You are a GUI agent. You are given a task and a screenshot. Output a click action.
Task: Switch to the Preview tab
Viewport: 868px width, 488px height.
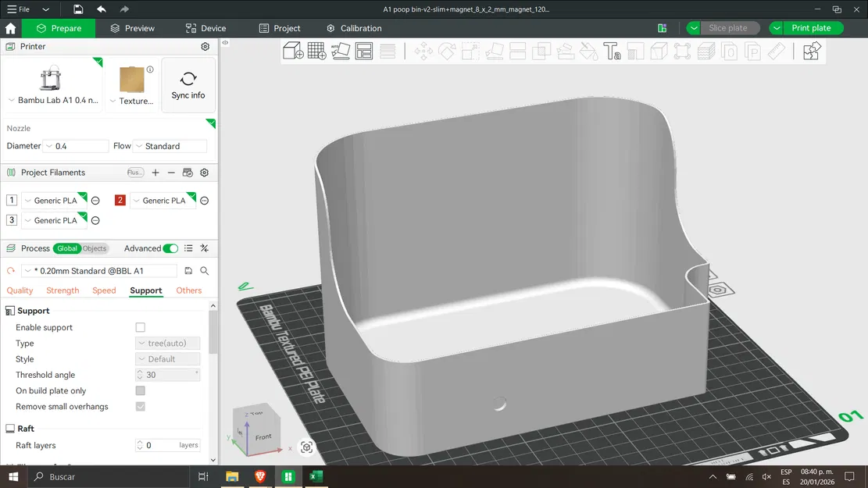(x=132, y=28)
